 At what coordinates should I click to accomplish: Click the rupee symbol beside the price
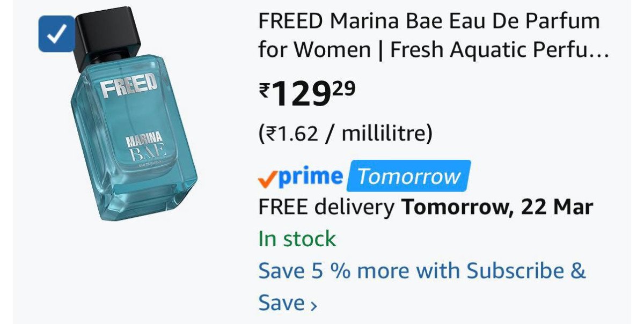pos(264,90)
